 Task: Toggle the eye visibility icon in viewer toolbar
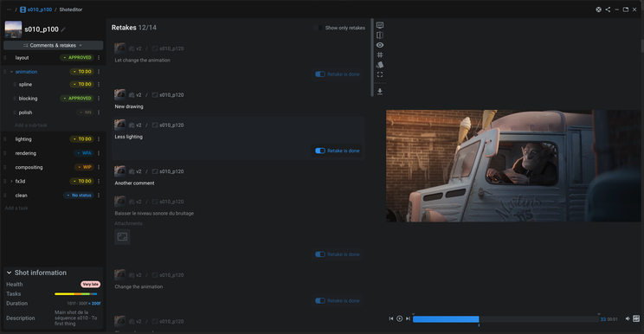tap(380, 45)
